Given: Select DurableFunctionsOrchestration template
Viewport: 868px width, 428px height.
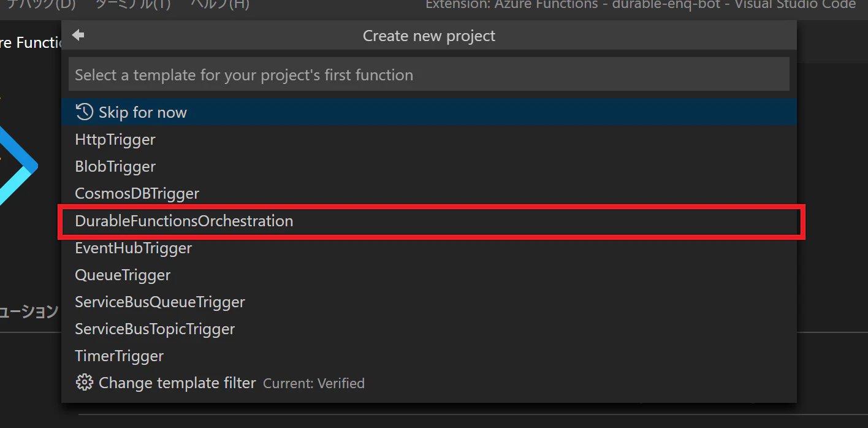Looking at the screenshot, I should [429, 221].
